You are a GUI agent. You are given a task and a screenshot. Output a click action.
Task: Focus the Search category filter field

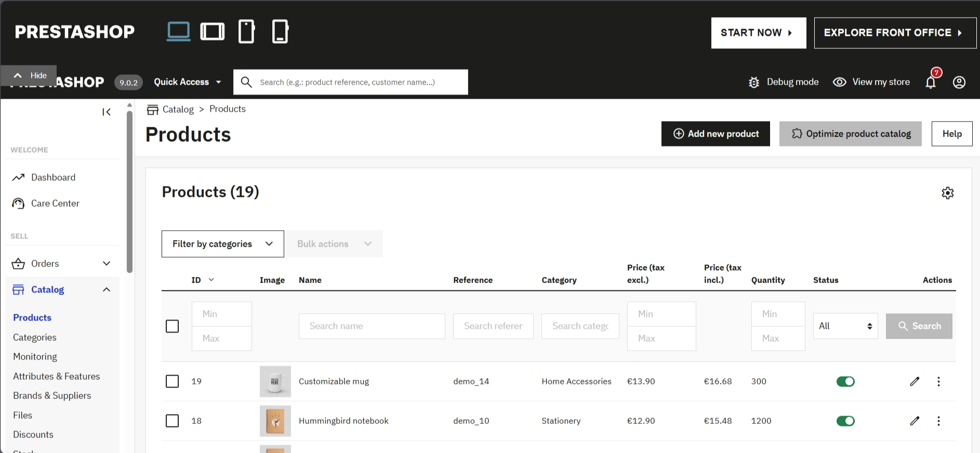coord(580,326)
